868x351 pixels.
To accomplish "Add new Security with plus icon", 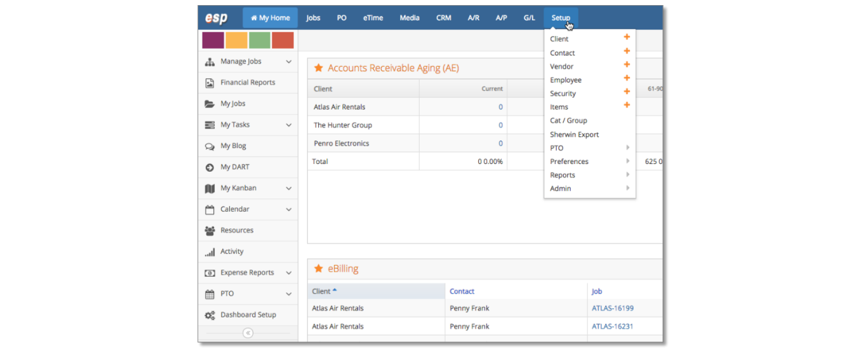I will [627, 92].
